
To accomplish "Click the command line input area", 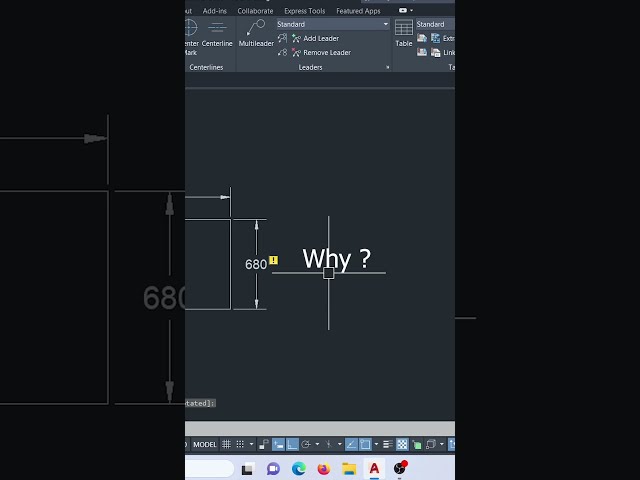I will (x=320, y=429).
